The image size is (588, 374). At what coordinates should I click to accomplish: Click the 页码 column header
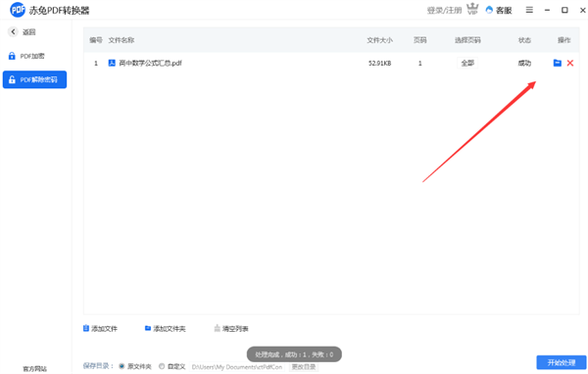(420, 40)
